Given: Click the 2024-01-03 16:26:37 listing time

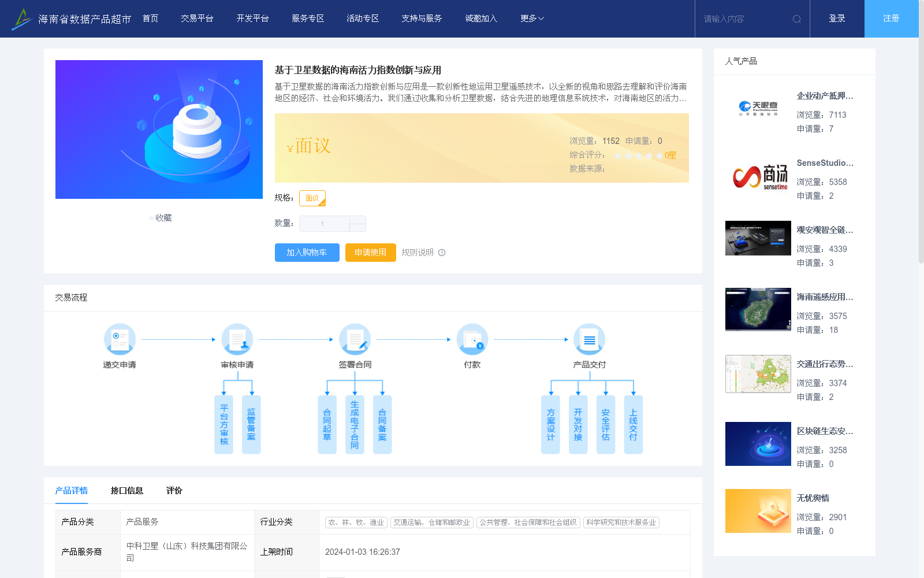Looking at the screenshot, I should [x=363, y=552].
